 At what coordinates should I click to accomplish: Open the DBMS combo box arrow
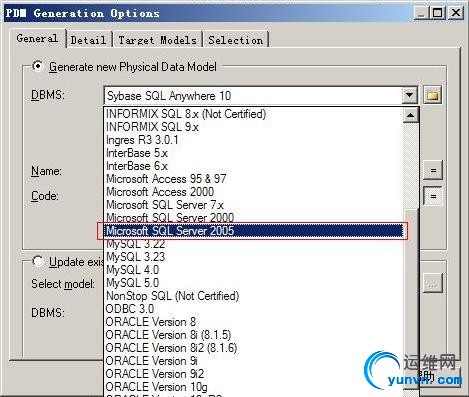(x=409, y=96)
